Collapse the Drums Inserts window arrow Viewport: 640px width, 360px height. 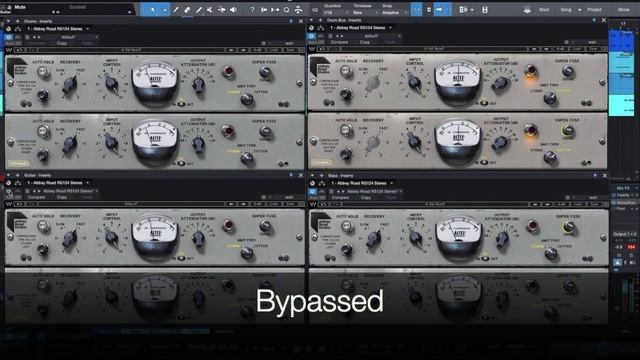click(8, 21)
